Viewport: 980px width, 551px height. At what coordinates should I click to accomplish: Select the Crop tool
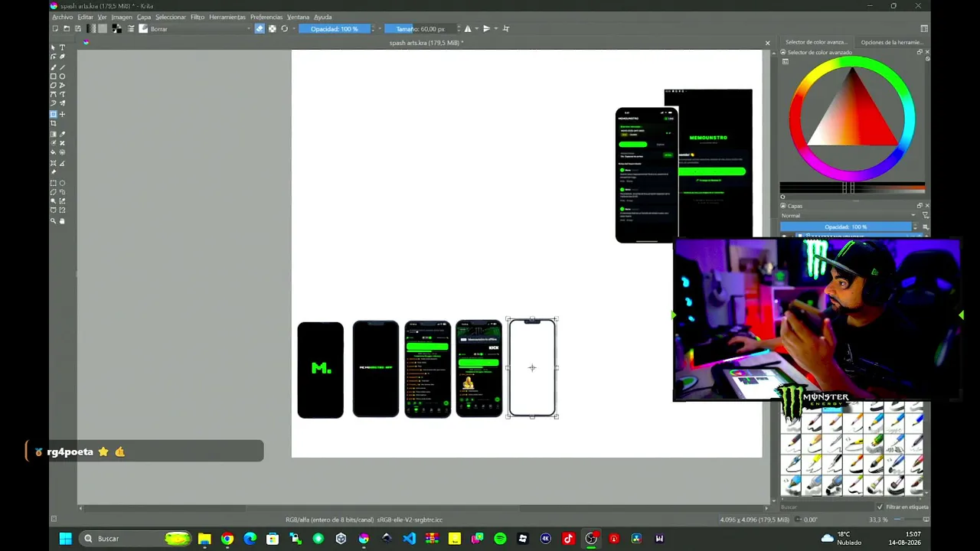[x=53, y=123]
